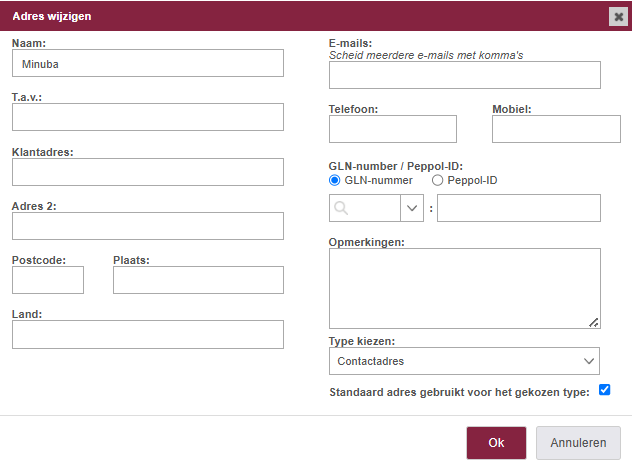Click the Adres 2 input field
Image resolution: width=632 pixels, height=471 pixels.
pyautogui.click(x=148, y=226)
